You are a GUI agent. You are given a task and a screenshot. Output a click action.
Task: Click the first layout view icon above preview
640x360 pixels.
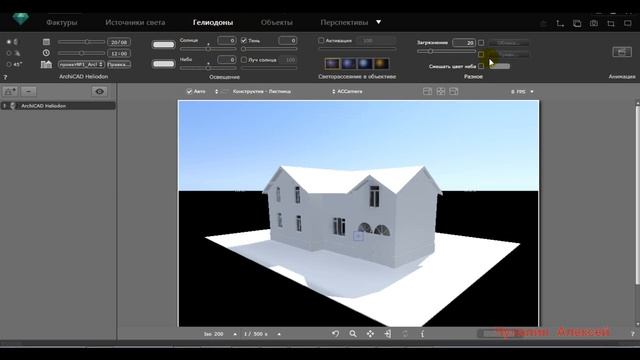pyautogui.click(x=427, y=91)
